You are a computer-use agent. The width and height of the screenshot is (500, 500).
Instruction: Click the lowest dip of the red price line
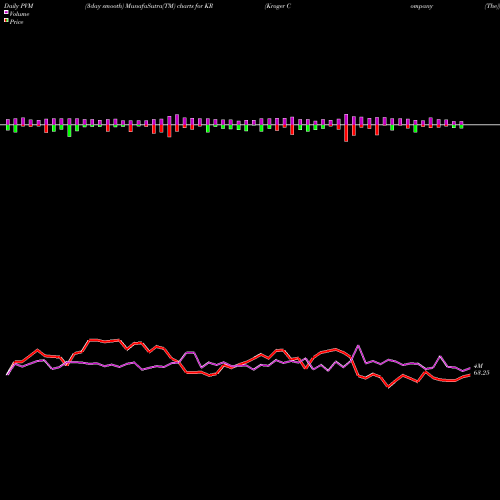click(388, 387)
